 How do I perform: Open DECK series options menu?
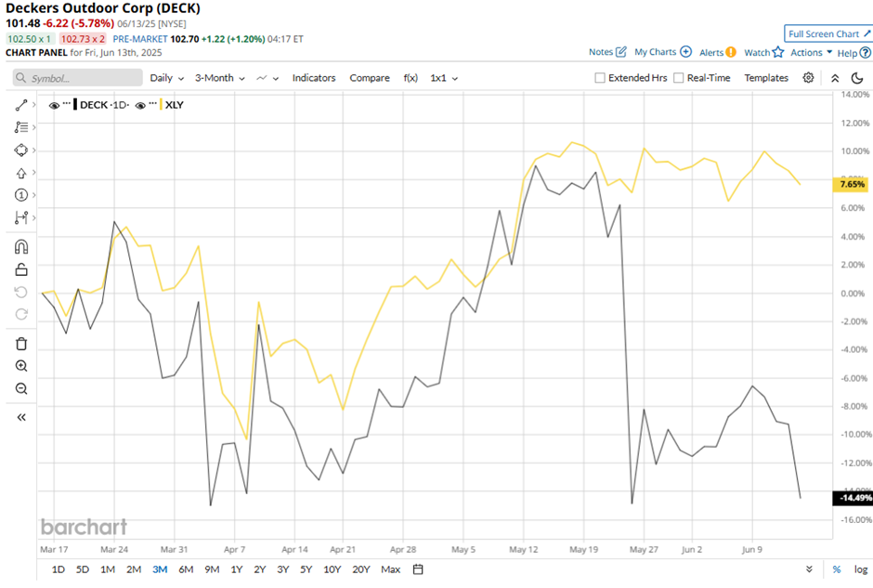(x=67, y=103)
